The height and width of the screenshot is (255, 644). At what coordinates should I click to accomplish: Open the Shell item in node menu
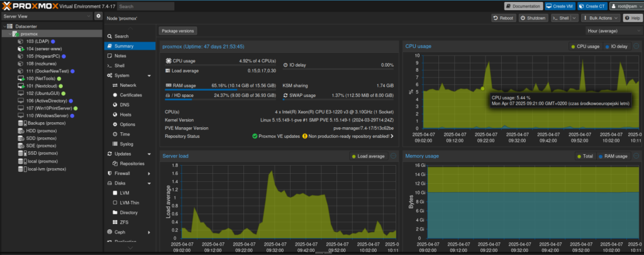(x=130, y=66)
